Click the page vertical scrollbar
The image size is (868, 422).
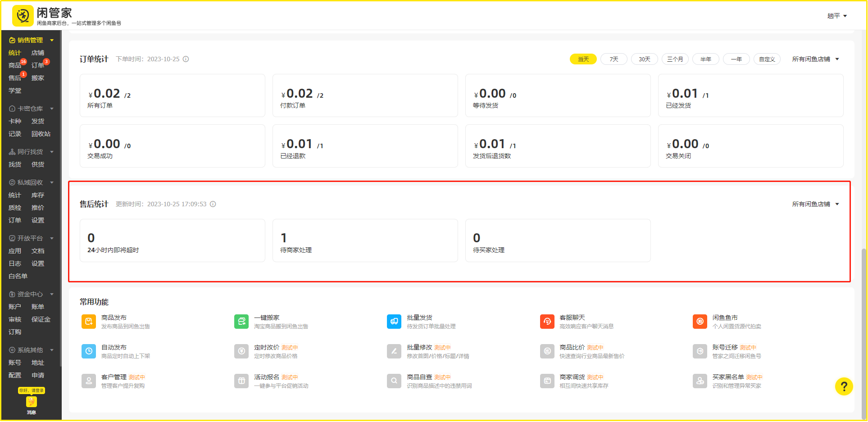coord(863,333)
